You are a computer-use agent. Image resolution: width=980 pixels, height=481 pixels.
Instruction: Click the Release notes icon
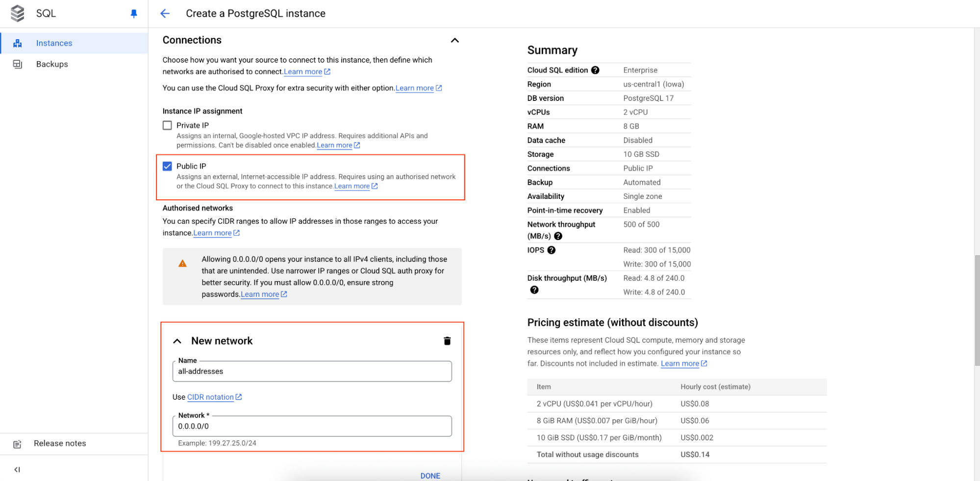click(x=18, y=444)
